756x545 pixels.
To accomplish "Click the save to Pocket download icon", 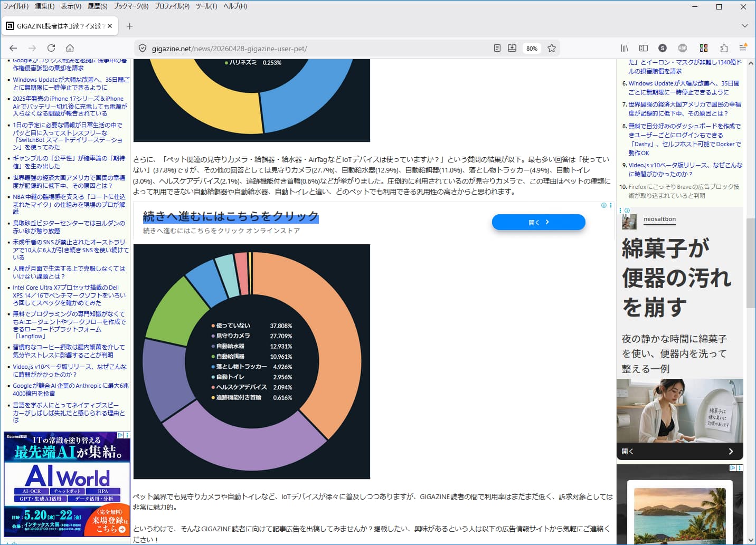I will (512, 48).
